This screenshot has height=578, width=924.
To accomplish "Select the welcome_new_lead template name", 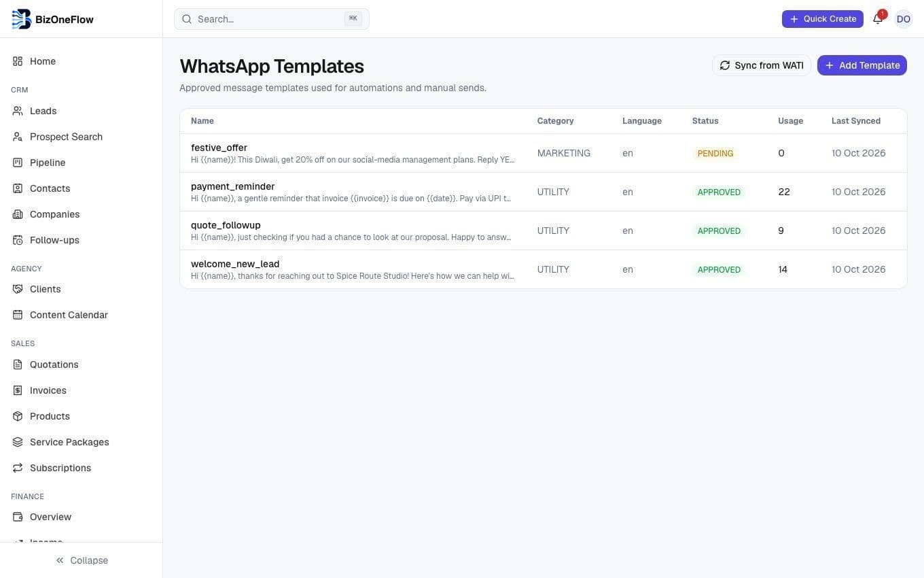I will [235, 264].
